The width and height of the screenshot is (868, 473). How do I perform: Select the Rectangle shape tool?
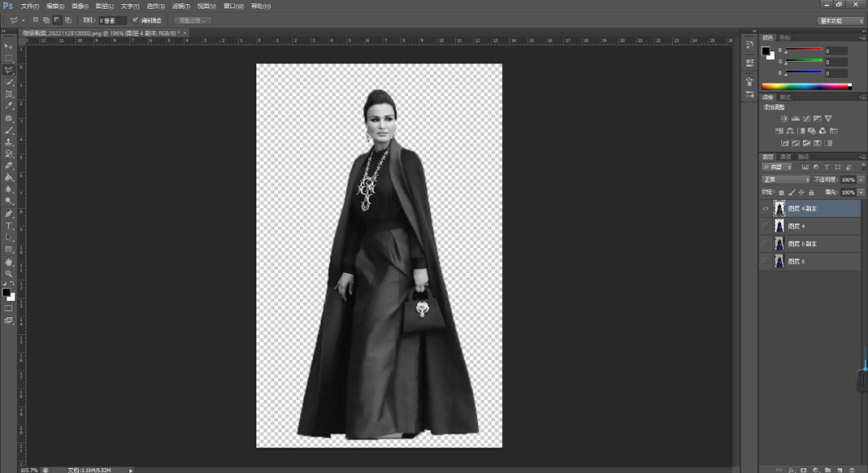pyautogui.click(x=9, y=250)
